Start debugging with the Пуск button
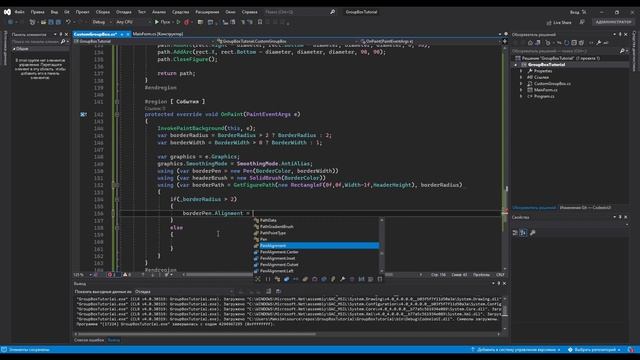Image resolution: width=640 pixels, height=360 pixels. click(162, 22)
